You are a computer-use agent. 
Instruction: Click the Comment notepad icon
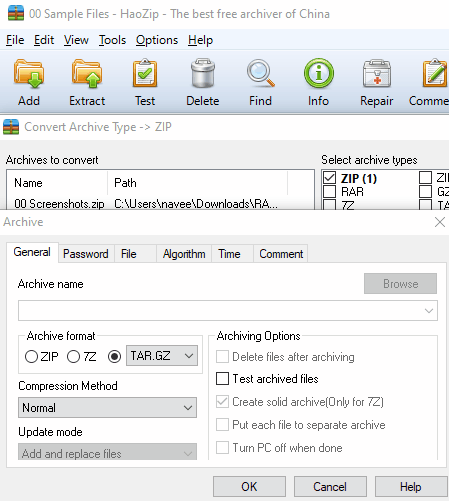(x=435, y=73)
